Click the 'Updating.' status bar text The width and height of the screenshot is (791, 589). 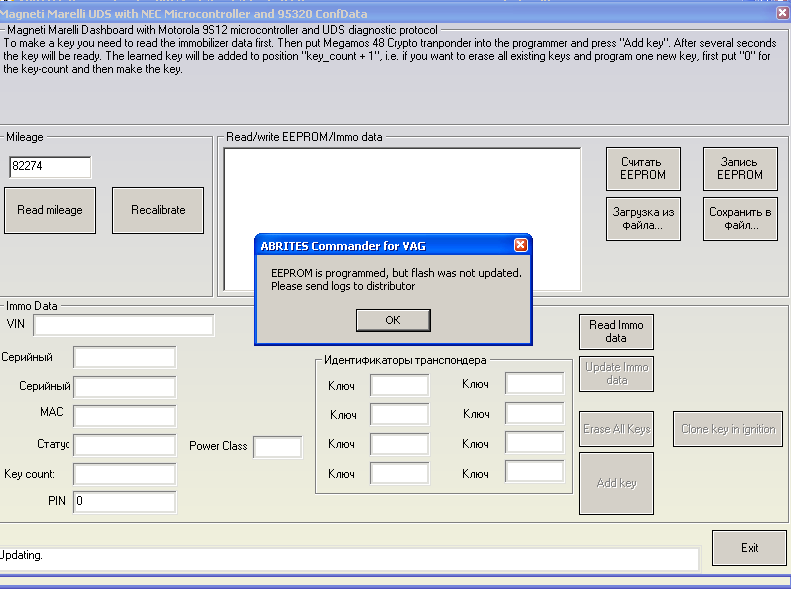[21, 555]
